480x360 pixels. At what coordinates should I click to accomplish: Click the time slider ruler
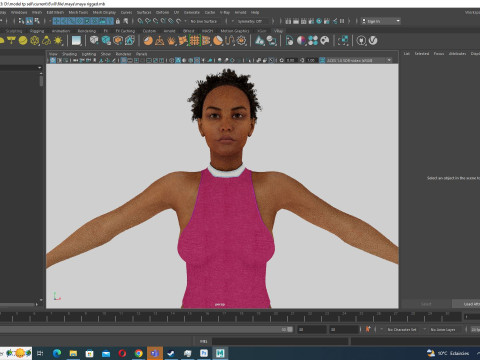pyautogui.click(x=230, y=317)
